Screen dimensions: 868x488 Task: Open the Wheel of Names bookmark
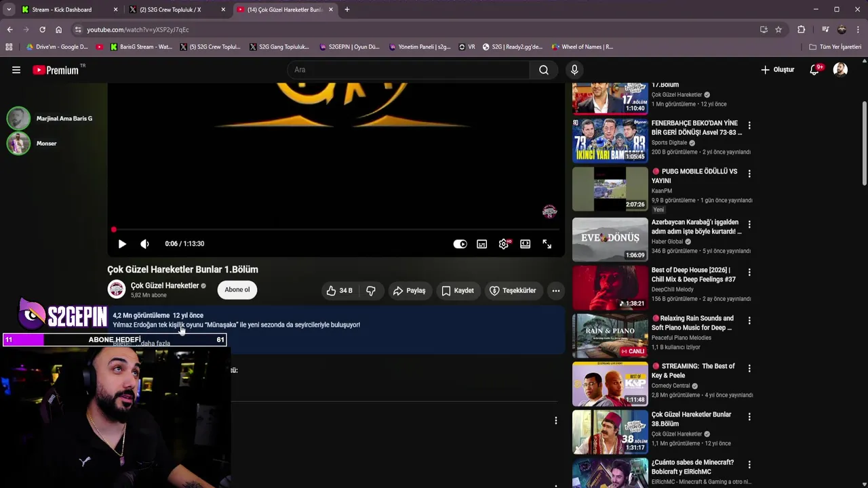tap(583, 47)
